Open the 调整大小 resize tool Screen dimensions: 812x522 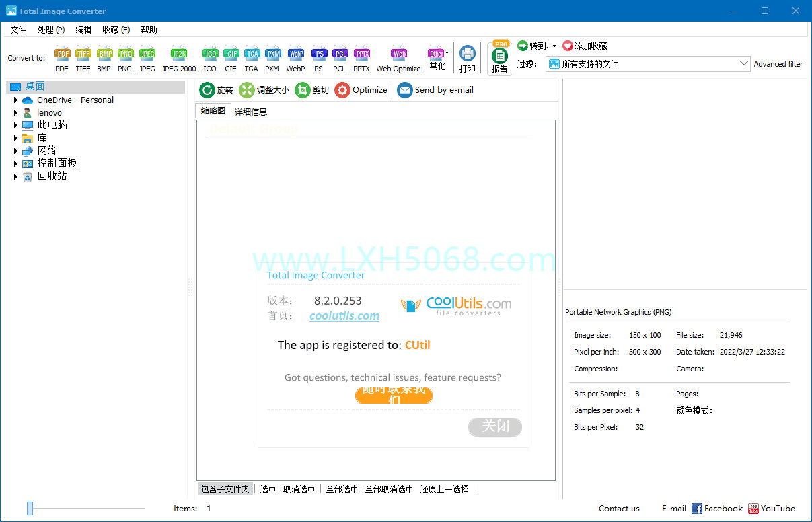point(264,90)
